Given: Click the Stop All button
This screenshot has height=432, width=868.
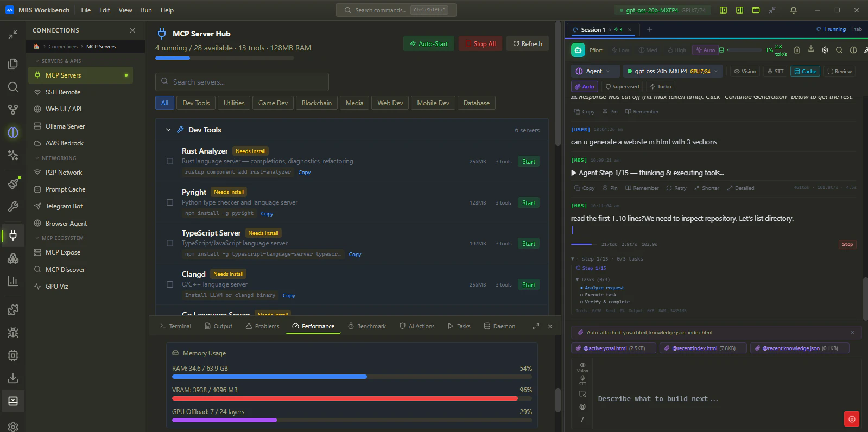Looking at the screenshot, I should tap(480, 44).
